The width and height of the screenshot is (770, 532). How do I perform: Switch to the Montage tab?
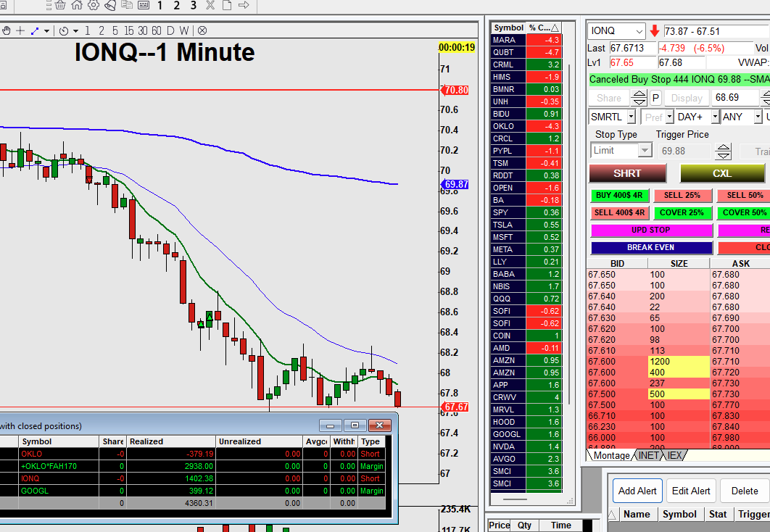[611, 455]
